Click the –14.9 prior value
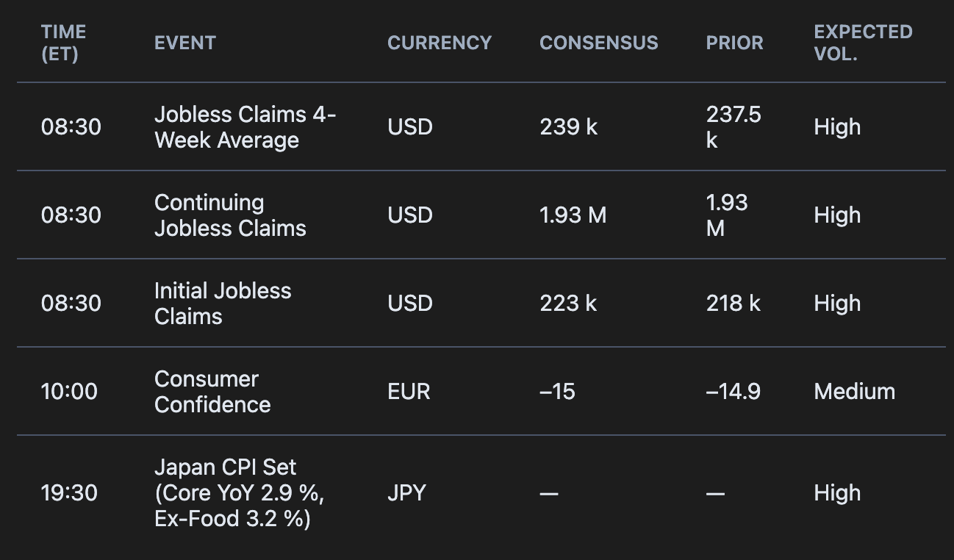The height and width of the screenshot is (560, 954). coord(733,392)
